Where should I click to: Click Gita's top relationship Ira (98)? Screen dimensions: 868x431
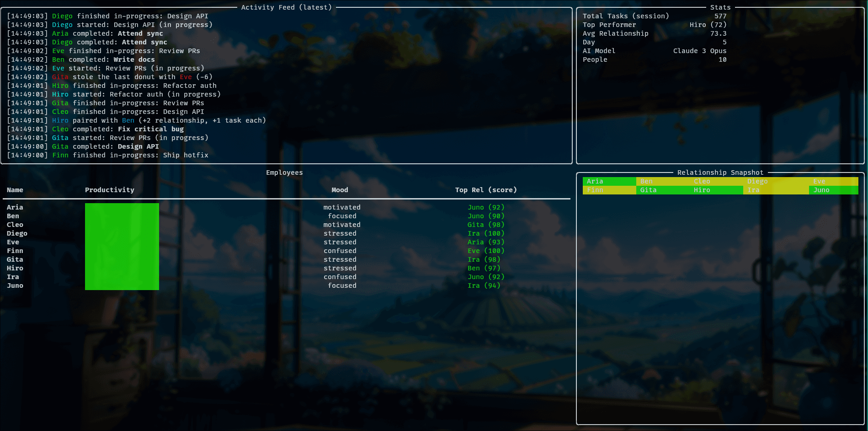(x=484, y=259)
